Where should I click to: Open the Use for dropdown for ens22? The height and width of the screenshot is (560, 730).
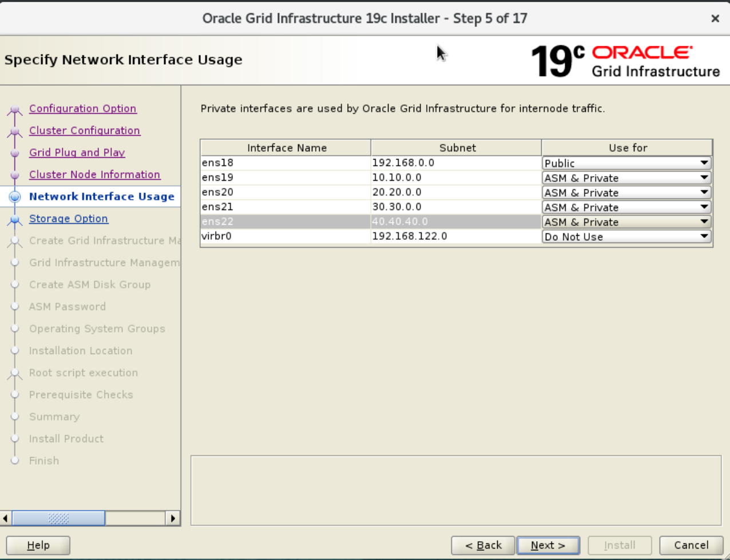coord(626,222)
